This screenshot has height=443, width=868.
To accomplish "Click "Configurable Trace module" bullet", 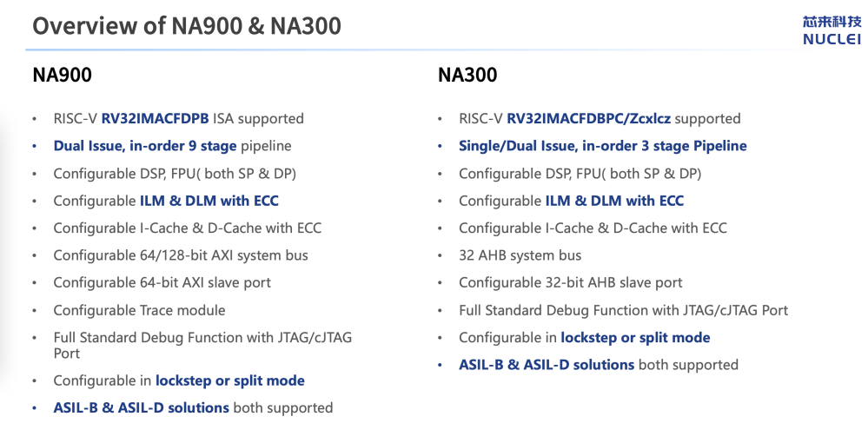I will coord(139,310).
